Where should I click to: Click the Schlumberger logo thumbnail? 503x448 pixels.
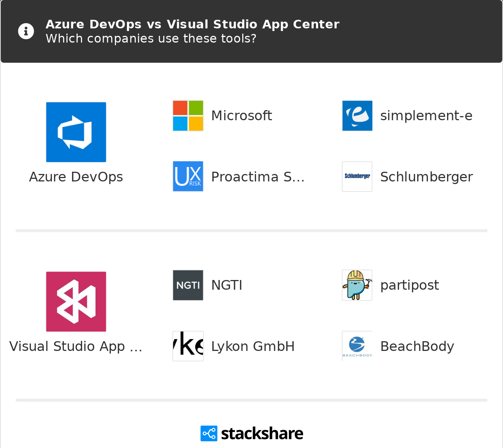coord(357,177)
